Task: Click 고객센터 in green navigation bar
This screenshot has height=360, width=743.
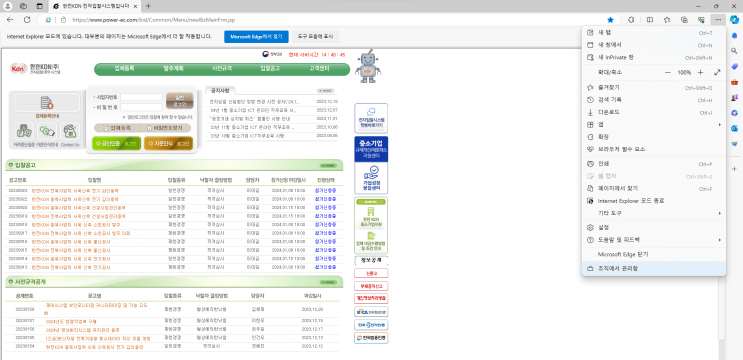Action: pyautogui.click(x=319, y=69)
